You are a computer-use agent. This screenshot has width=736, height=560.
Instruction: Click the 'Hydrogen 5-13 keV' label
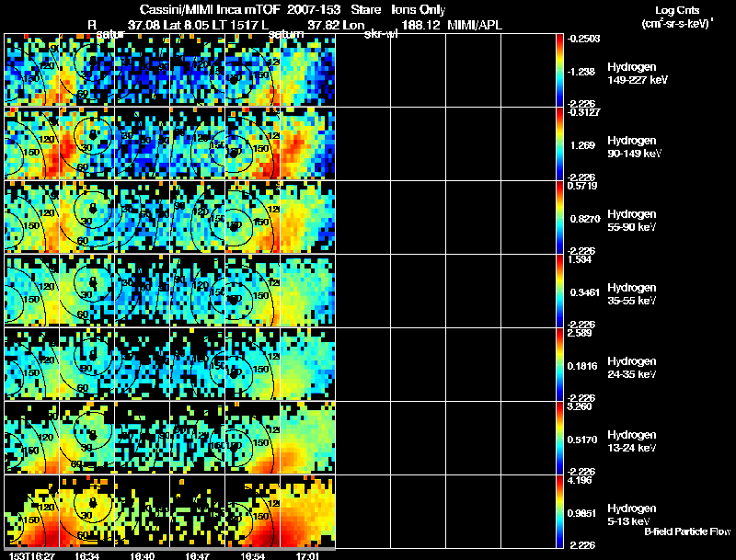pos(632,515)
